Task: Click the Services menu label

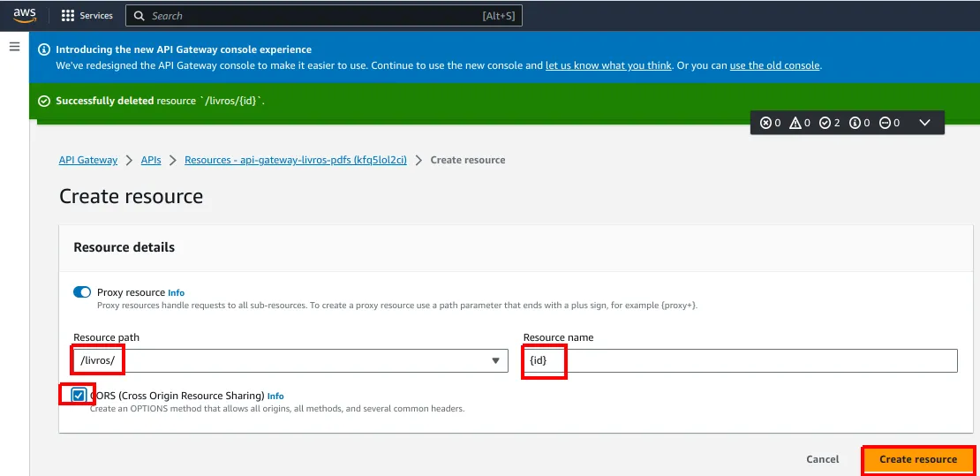Action: [96, 16]
